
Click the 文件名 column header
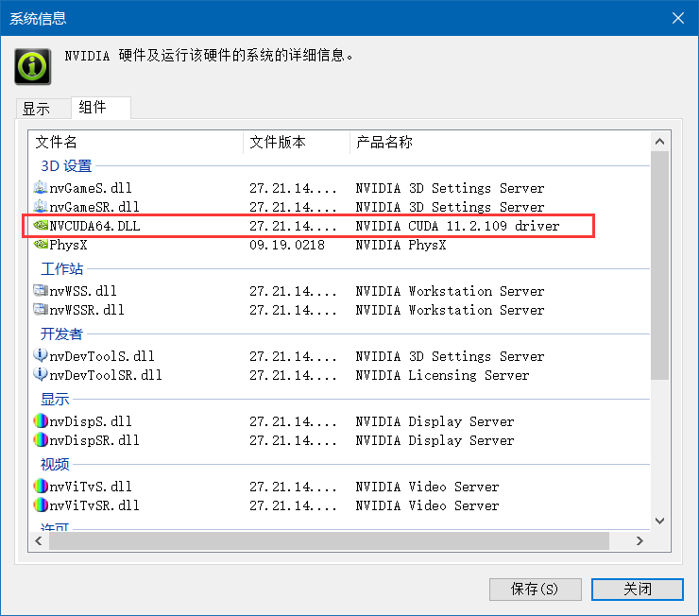[136, 142]
